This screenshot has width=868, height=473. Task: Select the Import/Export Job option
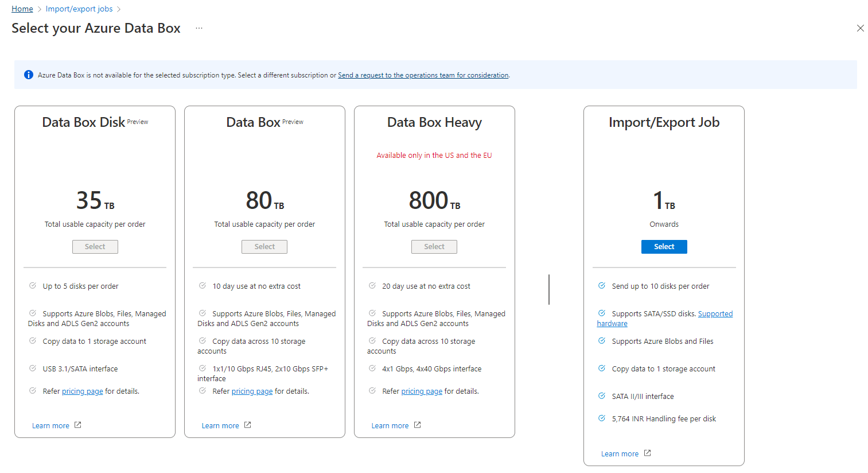click(664, 247)
